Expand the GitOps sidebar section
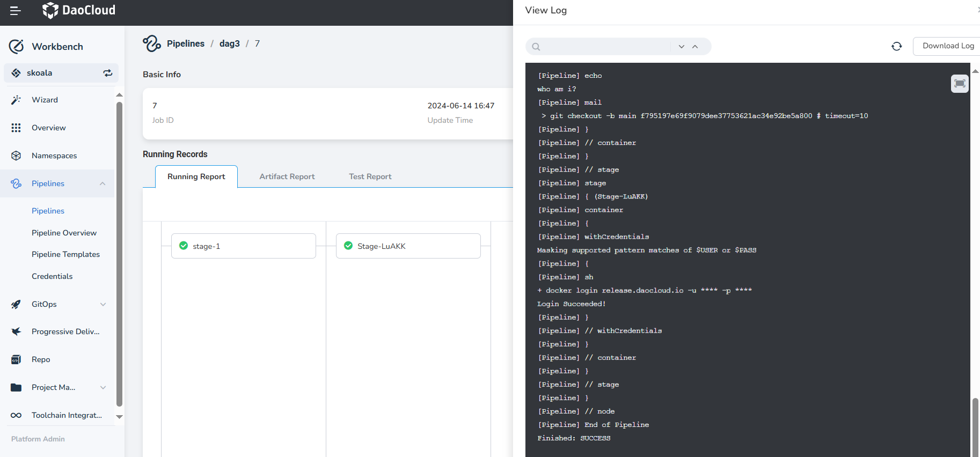The width and height of the screenshot is (980, 457). click(x=103, y=304)
